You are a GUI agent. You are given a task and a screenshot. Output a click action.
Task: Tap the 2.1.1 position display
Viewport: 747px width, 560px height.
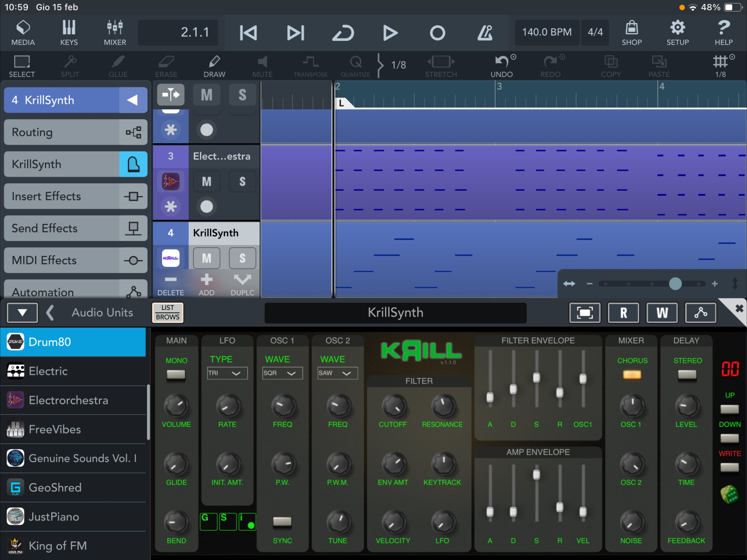point(178,33)
